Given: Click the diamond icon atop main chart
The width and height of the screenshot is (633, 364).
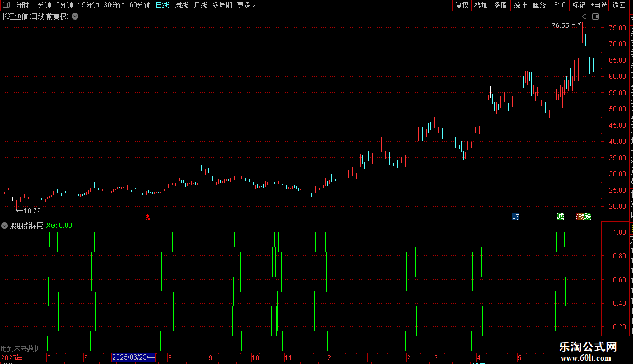Looking at the screenshot, I should 585,17.
